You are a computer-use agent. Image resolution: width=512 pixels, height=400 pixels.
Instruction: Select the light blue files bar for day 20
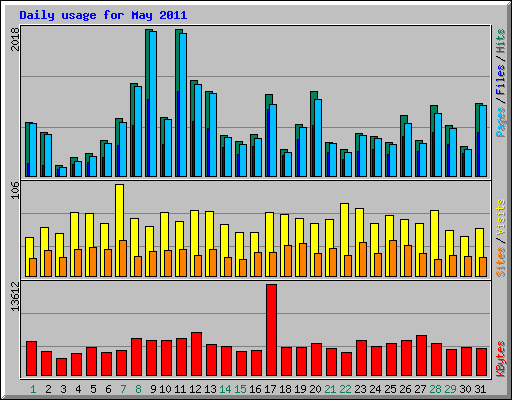click(x=318, y=138)
